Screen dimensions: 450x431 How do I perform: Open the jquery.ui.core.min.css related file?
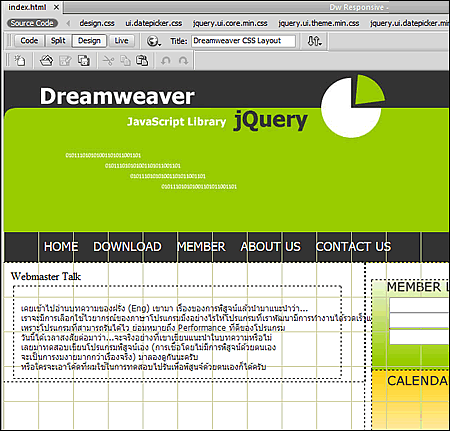click(x=230, y=23)
